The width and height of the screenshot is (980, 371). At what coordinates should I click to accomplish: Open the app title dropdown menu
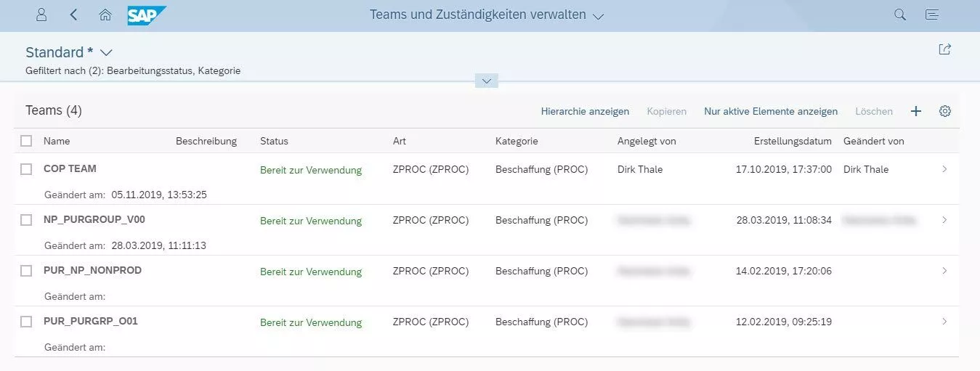(x=598, y=16)
